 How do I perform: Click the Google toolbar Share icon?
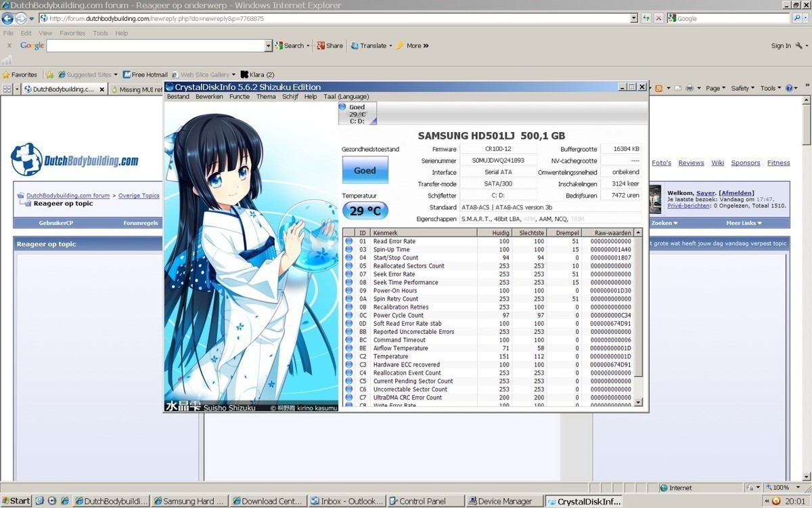click(330, 46)
